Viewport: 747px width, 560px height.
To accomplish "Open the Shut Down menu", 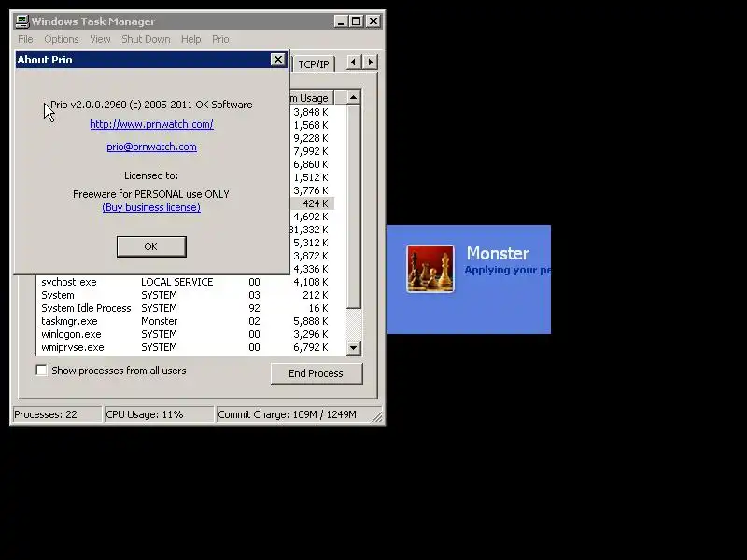I will [146, 39].
